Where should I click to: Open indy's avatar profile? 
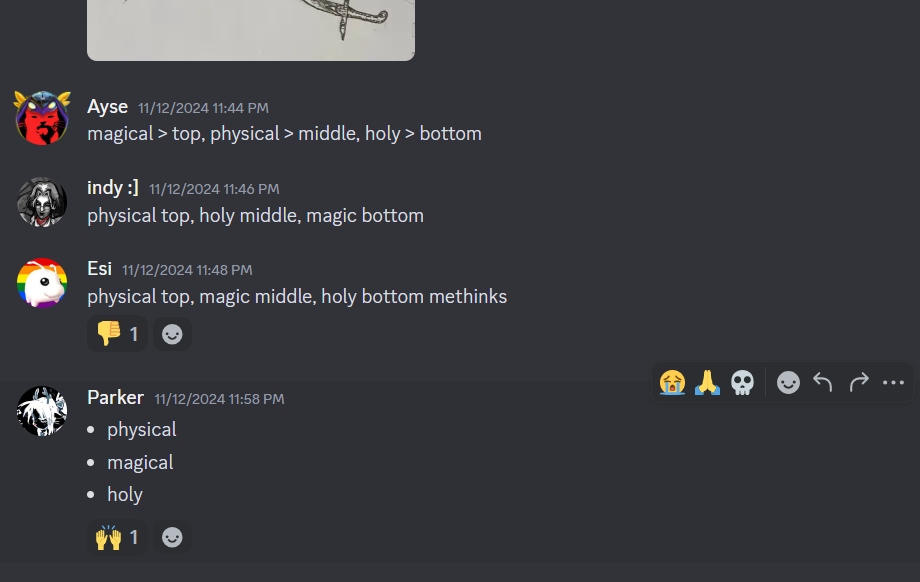click(42, 202)
